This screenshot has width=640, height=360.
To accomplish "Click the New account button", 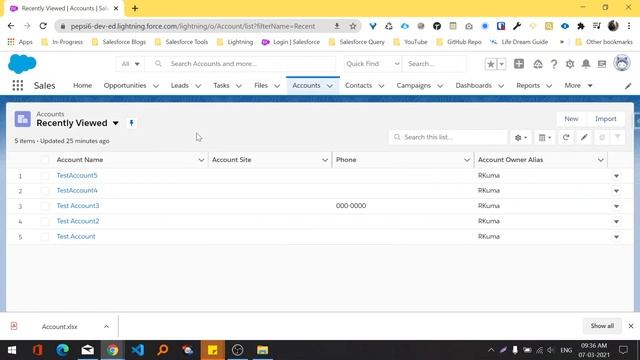I will (571, 119).
